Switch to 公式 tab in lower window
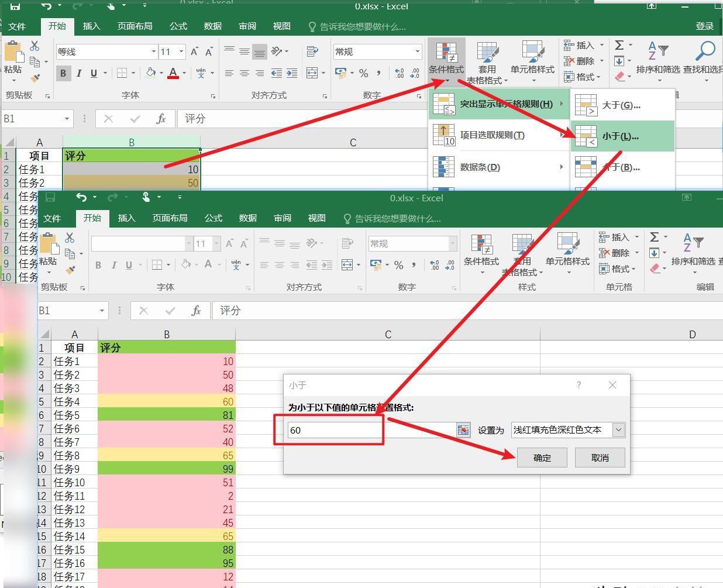The image size is (723, 588). 214,218
